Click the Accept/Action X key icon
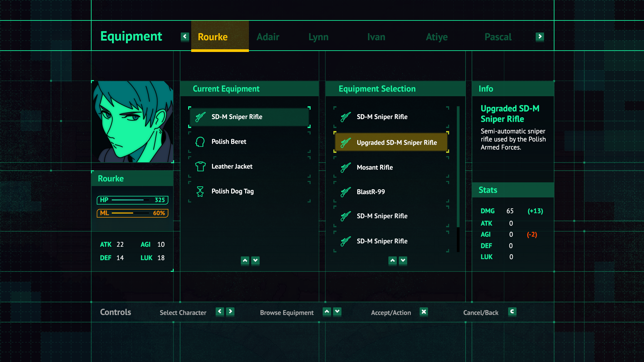644x362 pixels. click(424, 312)
